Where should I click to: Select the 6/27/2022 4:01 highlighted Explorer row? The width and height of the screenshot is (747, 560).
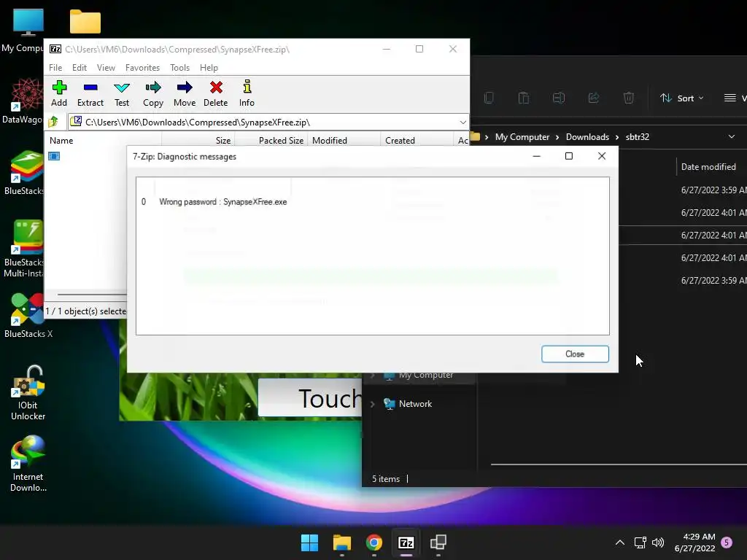click(683, 236)
